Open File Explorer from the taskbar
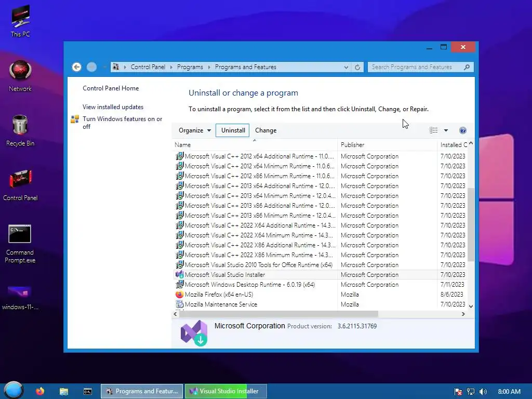Screen dimensions: 532x399 [x=64, y=391]
